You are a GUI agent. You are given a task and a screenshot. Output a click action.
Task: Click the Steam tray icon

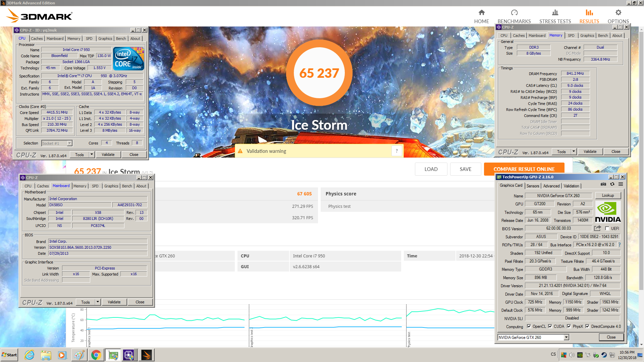(604, 355)
